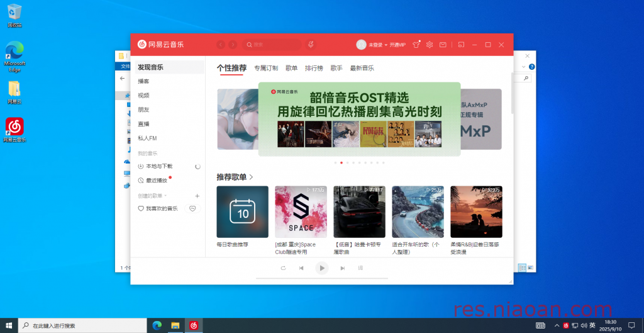Collapse the 创建的歌单 section

(x=152, y=196)
